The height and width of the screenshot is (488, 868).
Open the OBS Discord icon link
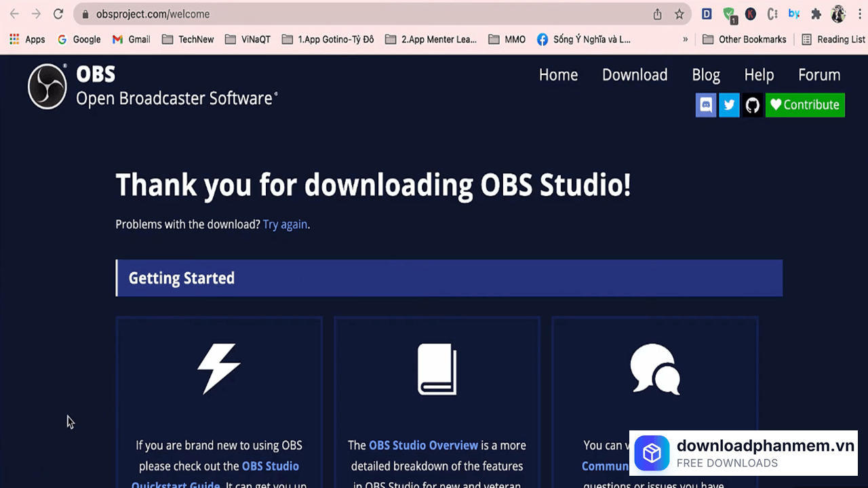tap(706, 105)
